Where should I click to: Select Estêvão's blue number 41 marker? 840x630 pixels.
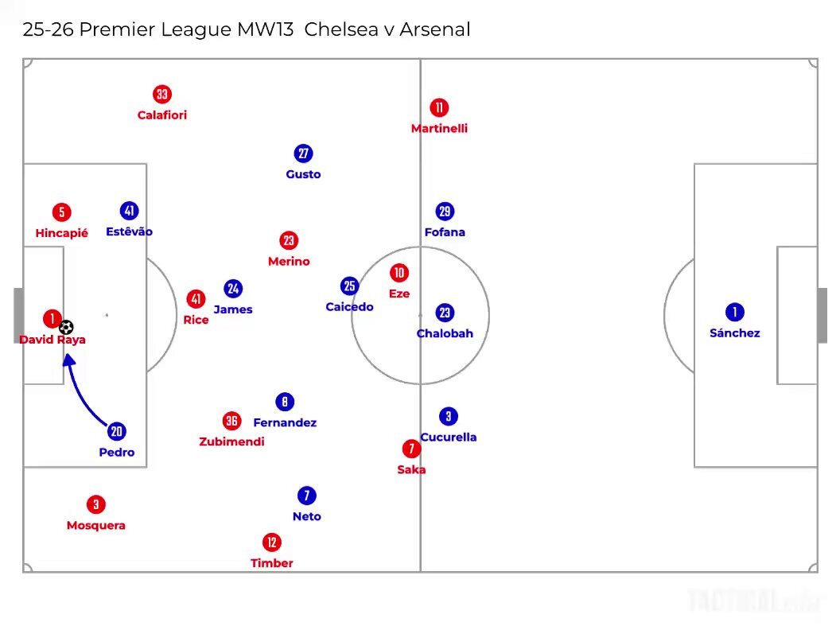129,211
